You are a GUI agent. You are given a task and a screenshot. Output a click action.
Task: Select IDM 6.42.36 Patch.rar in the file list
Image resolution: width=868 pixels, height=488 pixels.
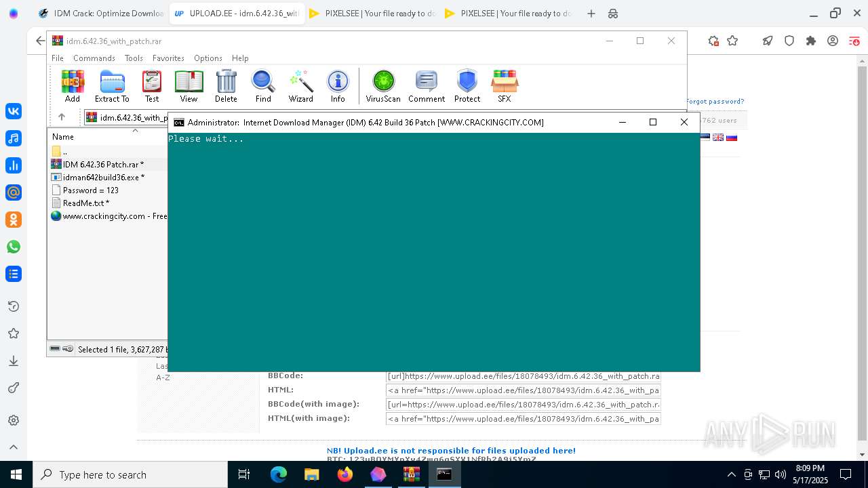pos(103,164)
